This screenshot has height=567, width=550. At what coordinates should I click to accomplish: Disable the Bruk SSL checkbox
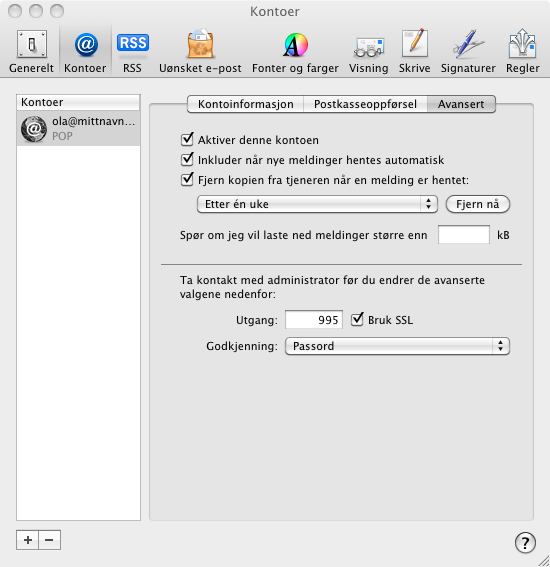coord(357,319)
